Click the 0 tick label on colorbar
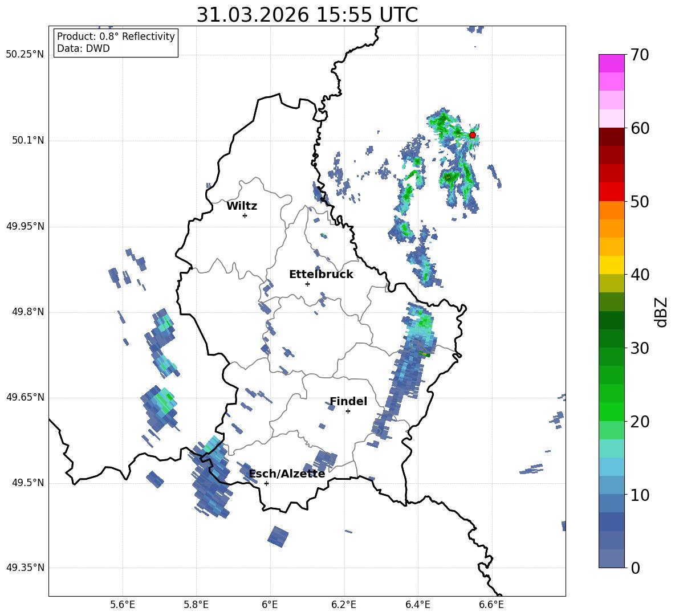This screenshot has height=616, width=675. tap(635, 568)
